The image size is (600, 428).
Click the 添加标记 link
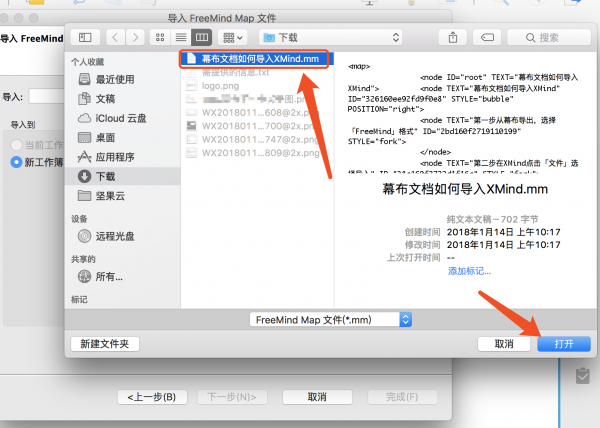(x=469, y=271)
